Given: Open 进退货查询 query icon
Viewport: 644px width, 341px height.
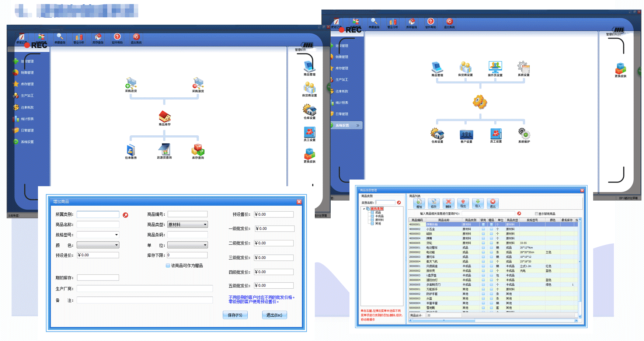Looking at the screenshot, I should click(x=164, y=150).
